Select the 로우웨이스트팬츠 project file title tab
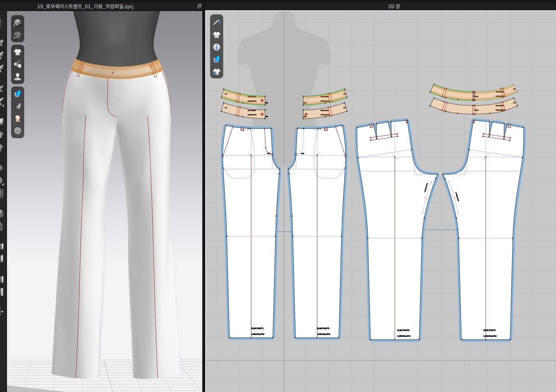Screen dimensions: 556x392 click(x=85, y=6)
